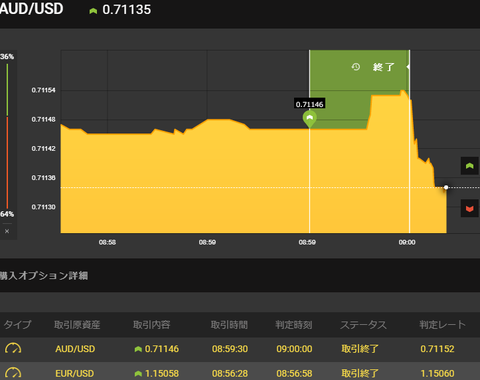Click the ステータス column header
The width and height of the screenshot is (480, 380).
pyautogui.click(x=363, y=325)
